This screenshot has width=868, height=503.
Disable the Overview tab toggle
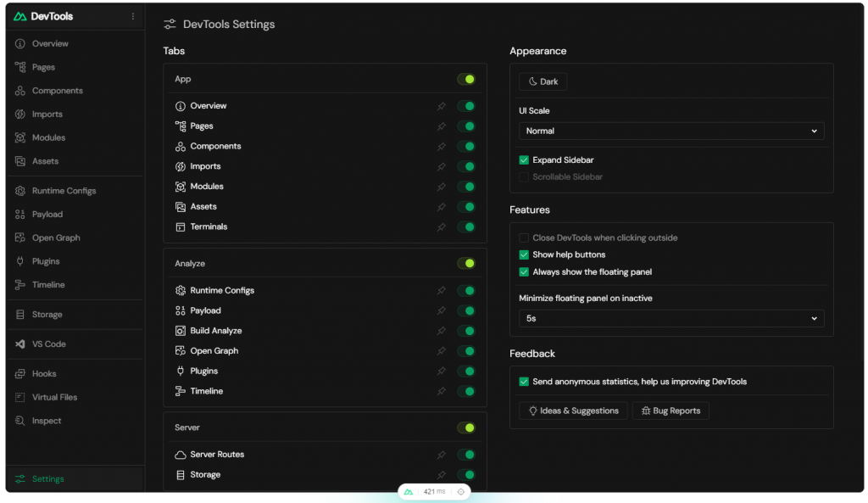(466, 106)
